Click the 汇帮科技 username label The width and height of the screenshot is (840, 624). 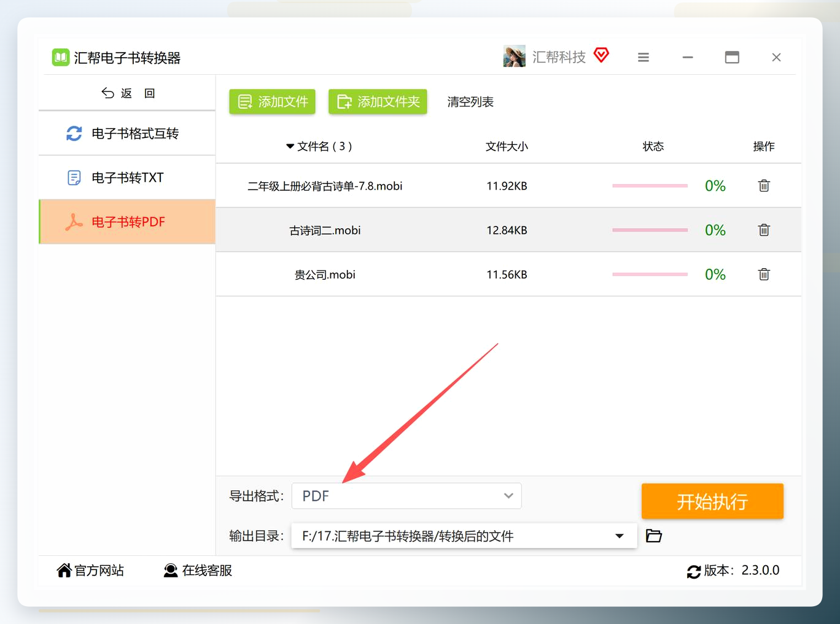[559, 57]
